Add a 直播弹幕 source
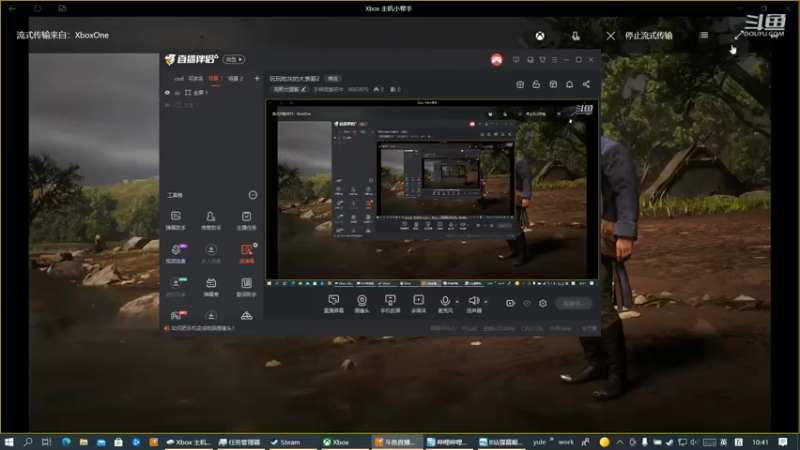800x450 pixels. click(334, 304)
